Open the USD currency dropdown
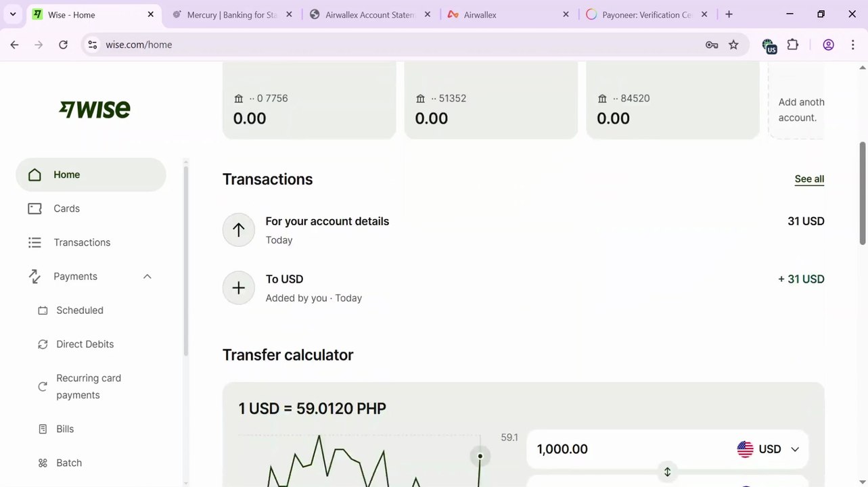 tap(768, 449)
